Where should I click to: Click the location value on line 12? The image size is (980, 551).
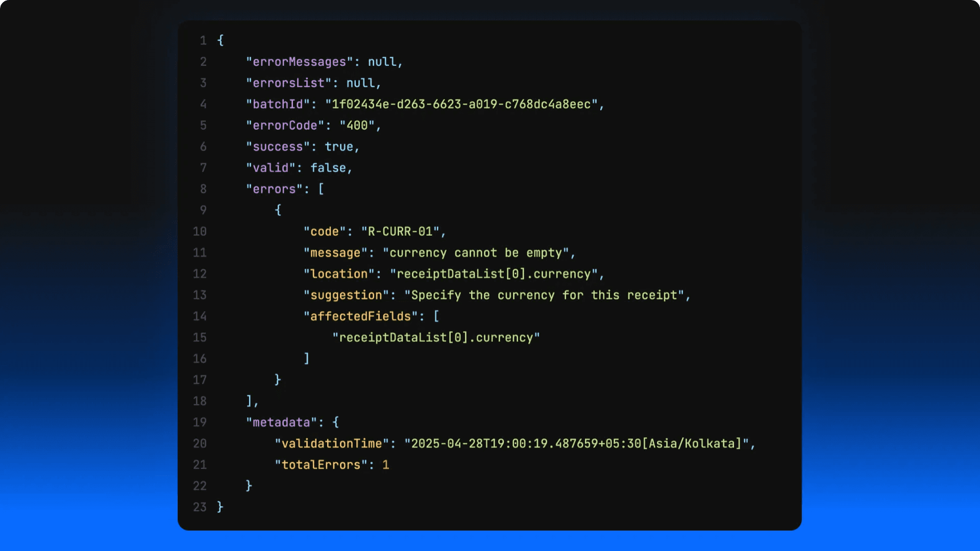(x=494, y=274)
